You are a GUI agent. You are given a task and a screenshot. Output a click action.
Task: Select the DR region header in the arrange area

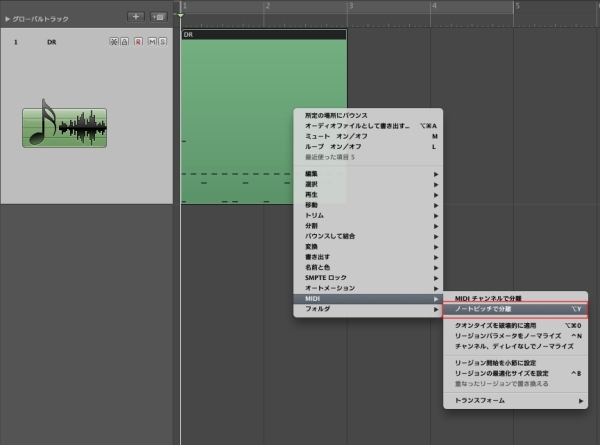pyautogui.click(x=264, y=34)
